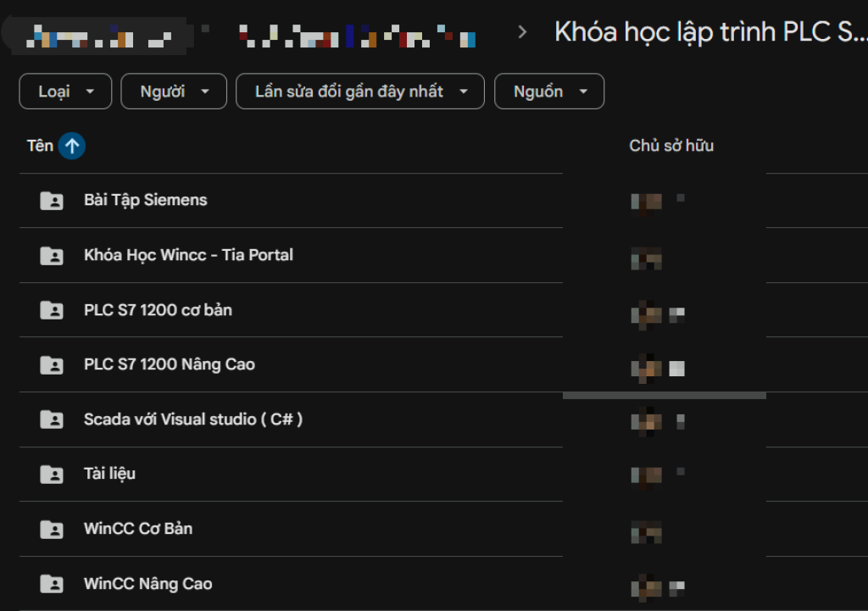Expand the Người filter dropdown
Image resolution: width=868 pixels, height=611 pixels.
point(174,92)
